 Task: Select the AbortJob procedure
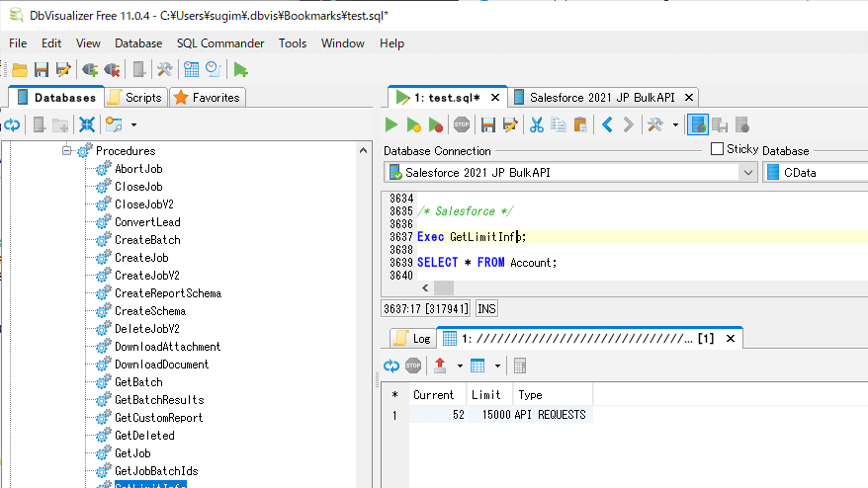point(138,169)
